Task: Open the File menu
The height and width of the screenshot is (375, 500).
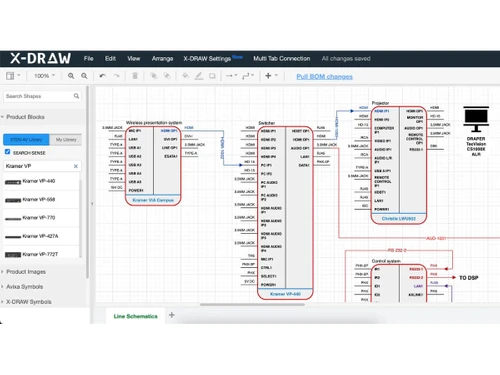Action: click(88, 58)
